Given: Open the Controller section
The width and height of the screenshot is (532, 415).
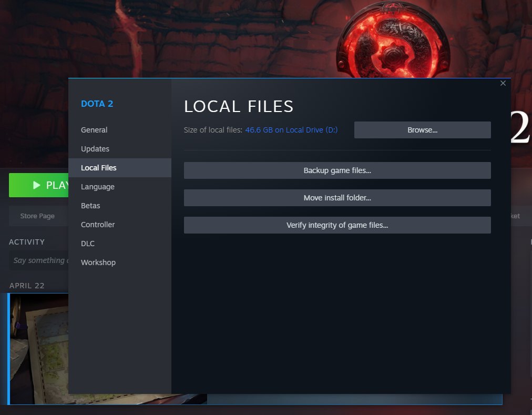Looking at the screenshot, I should point(120,225).
